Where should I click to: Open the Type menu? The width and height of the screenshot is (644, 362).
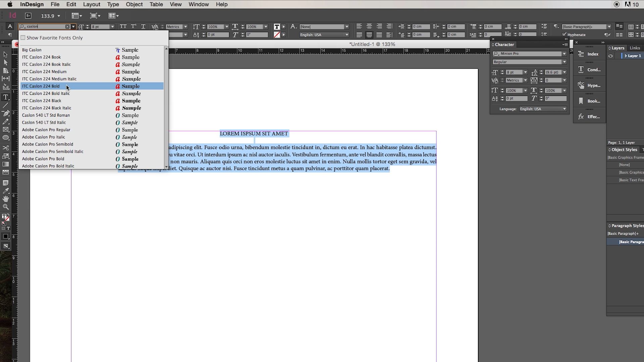pos(113,4)
